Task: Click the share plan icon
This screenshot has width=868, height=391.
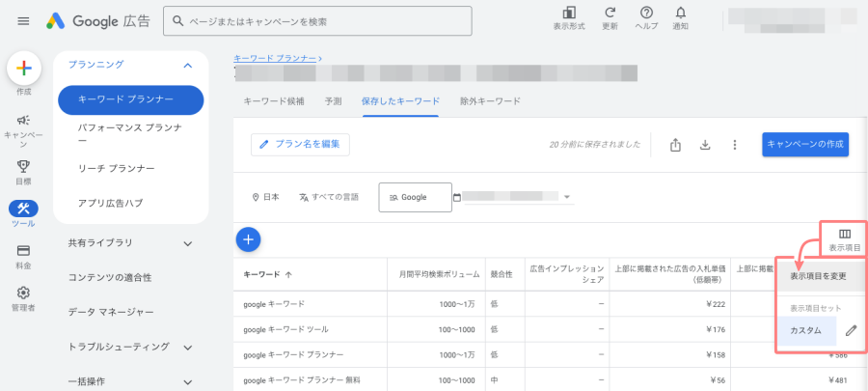Action: point(675,145)
